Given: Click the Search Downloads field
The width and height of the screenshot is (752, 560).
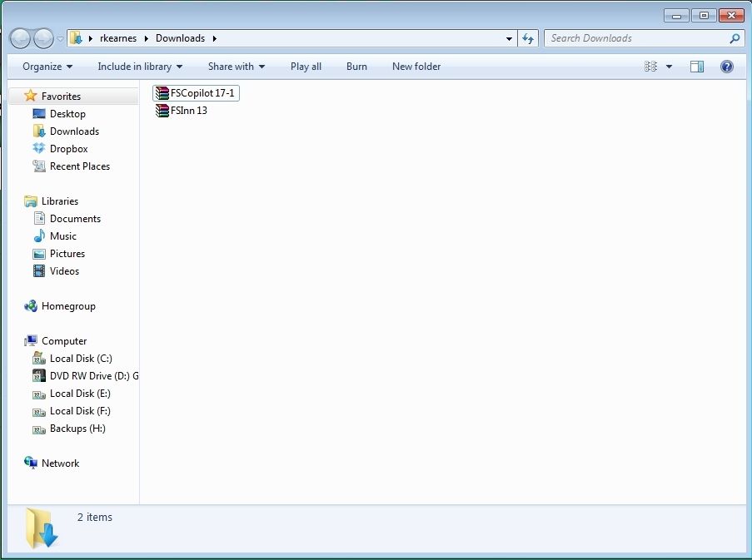Looking at the screenshot, I should [x=645, y=38].
